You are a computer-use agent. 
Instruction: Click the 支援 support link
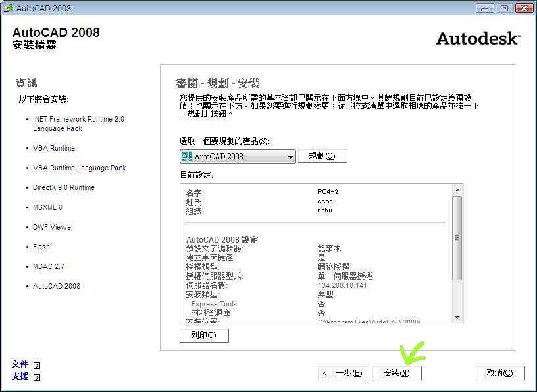click(20, 376)
